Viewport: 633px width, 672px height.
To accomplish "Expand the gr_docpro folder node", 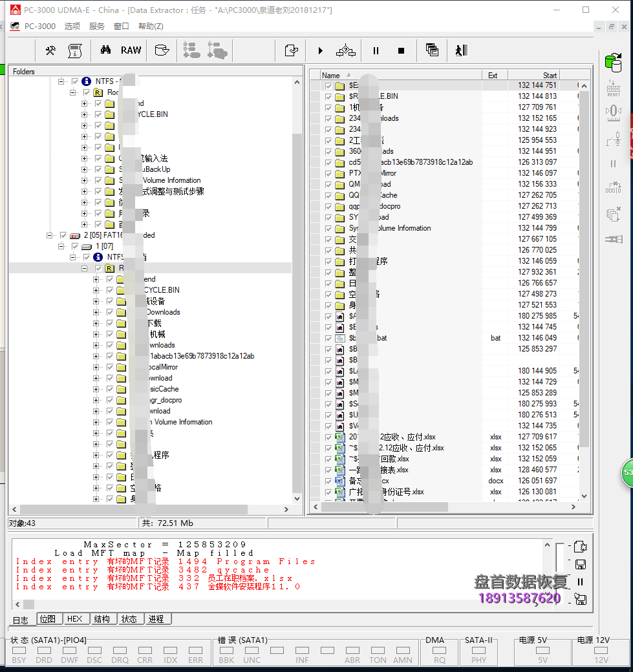I will tap(96, 400).
